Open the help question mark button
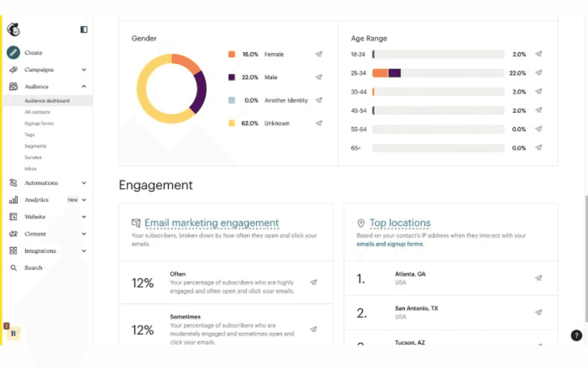Screen dimensions: 588x369 click(x=576, y=335)
